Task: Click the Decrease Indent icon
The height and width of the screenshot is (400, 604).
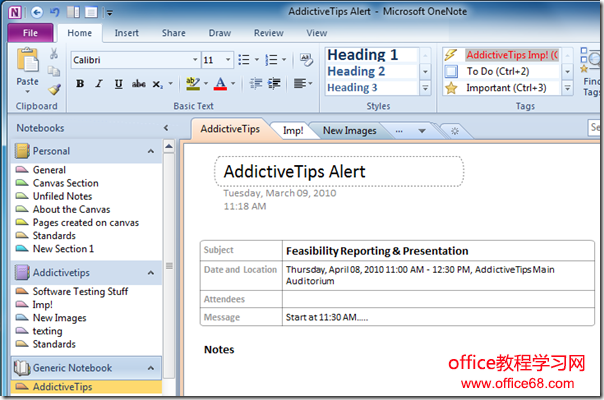Action: [x=255, y=83]
